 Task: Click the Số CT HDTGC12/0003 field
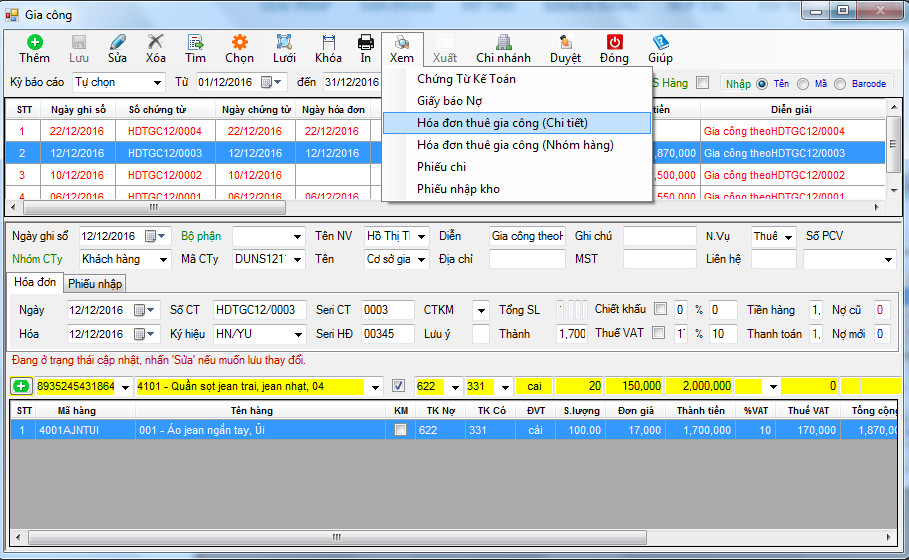point(259,310)
